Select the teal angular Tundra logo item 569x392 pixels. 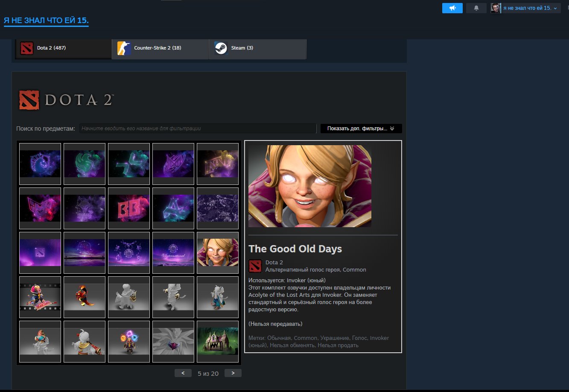129,164
